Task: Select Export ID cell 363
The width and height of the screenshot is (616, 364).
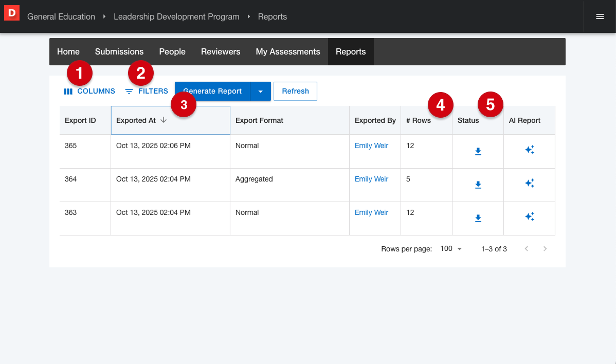Action: click(x=85, y=219)
